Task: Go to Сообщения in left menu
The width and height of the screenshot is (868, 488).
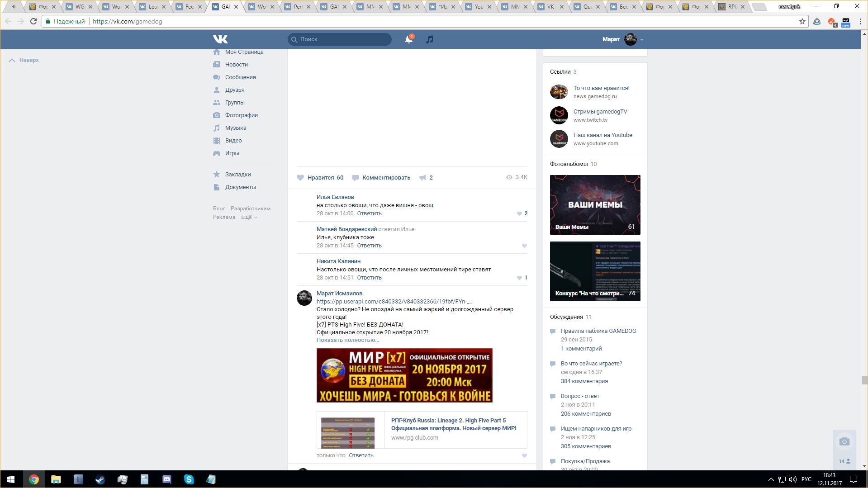Action: (x=240, y=77)
